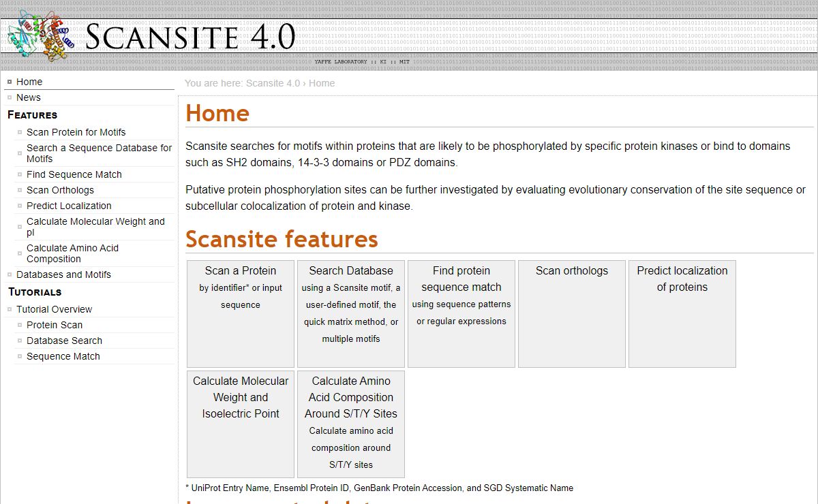Open the Protein Scan tutorial link
Screen dimensions: 818x504
[55, 325]
